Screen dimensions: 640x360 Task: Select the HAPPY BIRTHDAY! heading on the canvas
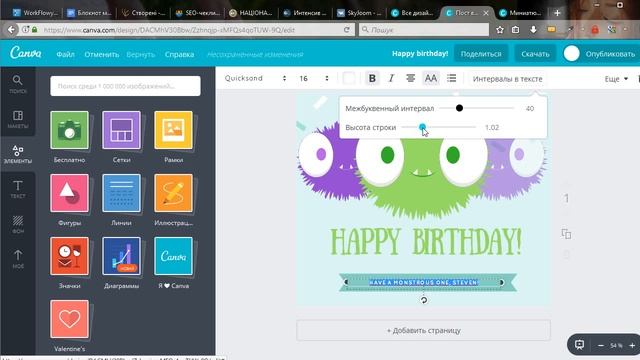point(426,242)
